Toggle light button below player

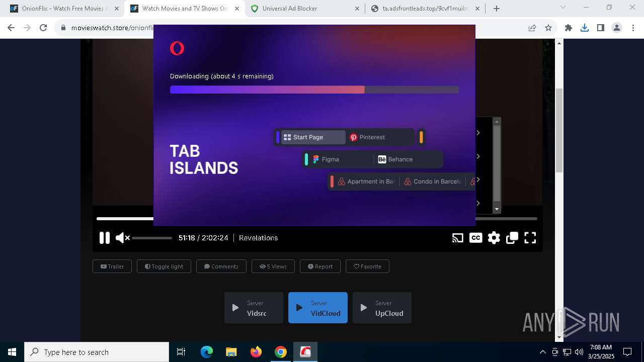164,266
